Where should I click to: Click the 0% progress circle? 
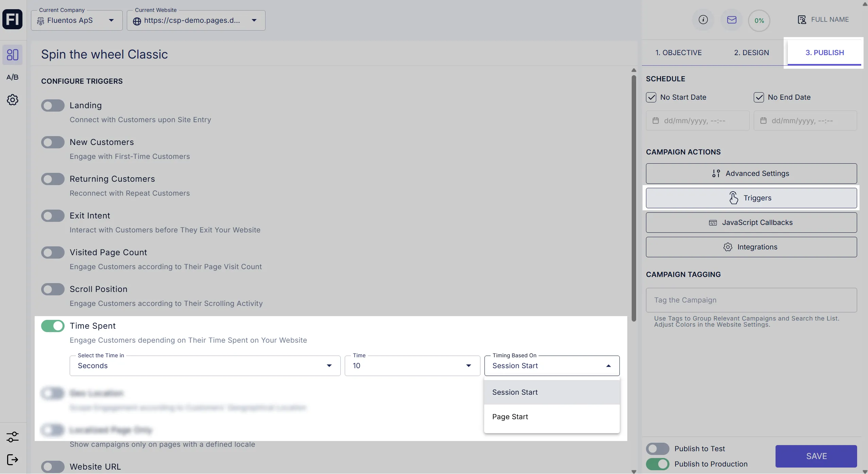759,21
